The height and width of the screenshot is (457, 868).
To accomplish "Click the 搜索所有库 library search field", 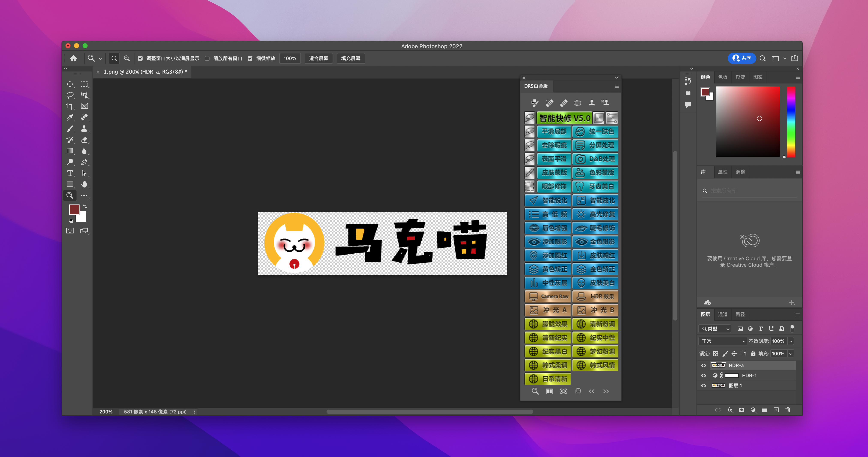I will 751,191.
